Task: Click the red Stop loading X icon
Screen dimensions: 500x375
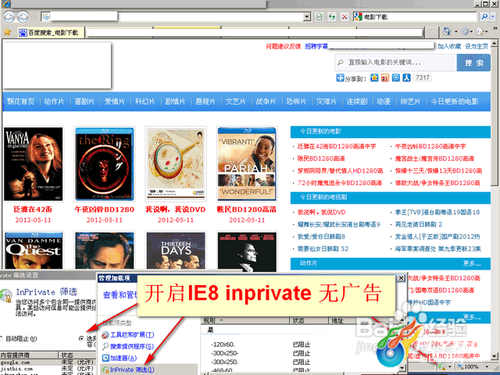Action: click(345, 17)
